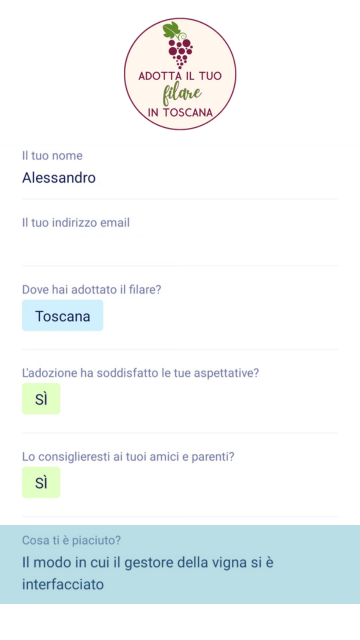Click the Adotta il tuo filare logo

(180, 74)
